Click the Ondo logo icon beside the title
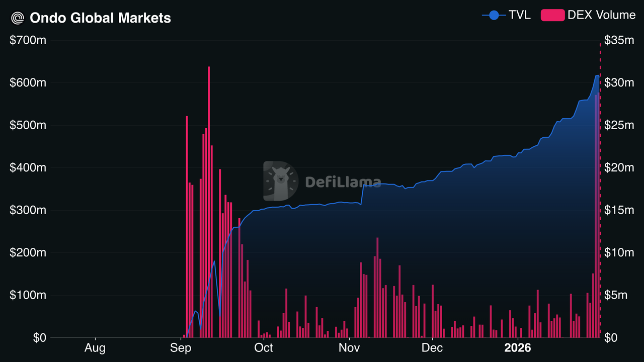The width and height of the screenshot is (644, 362). pos(18,18)
